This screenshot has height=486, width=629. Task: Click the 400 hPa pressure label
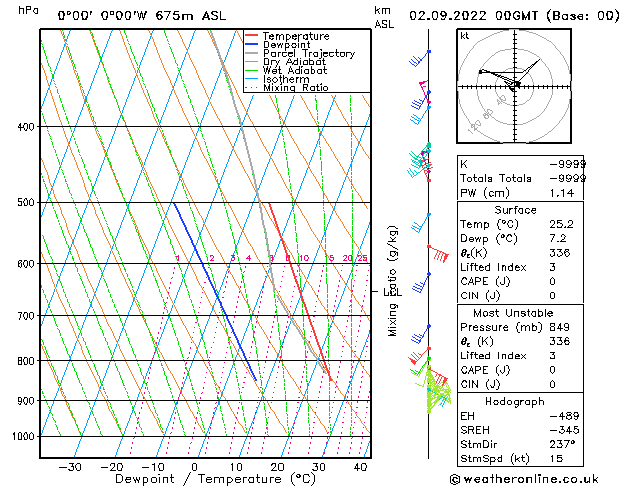[26, 127]
